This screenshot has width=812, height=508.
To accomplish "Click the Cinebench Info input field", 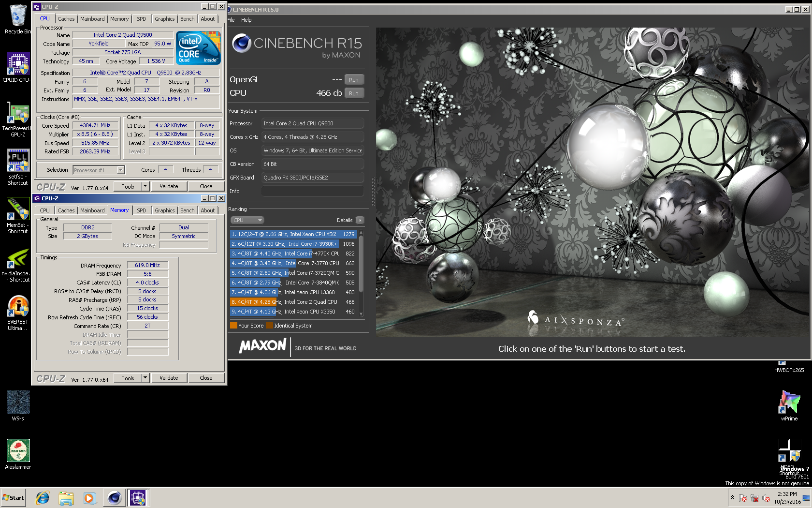I will pyautogui.click(x=313, y=191).
